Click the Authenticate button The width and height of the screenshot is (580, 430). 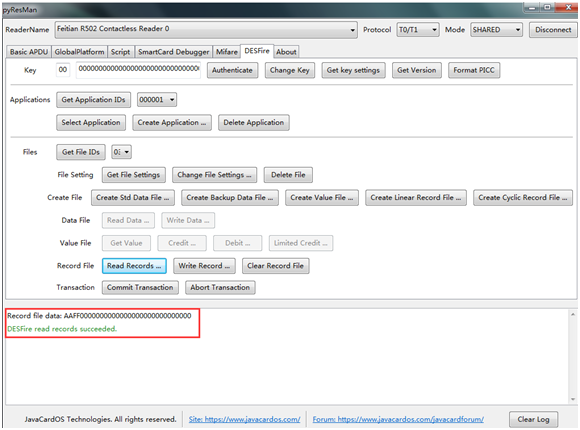(x=232, y=70)
